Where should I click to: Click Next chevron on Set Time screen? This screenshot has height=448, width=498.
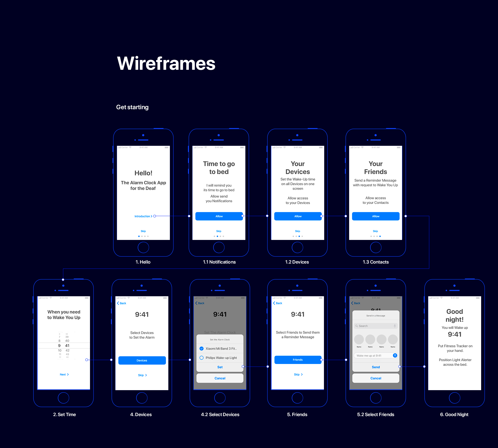64,374
